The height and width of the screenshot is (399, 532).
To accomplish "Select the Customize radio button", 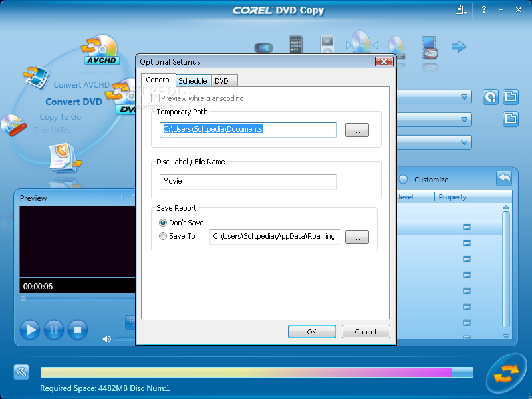I will pos(403,179).
